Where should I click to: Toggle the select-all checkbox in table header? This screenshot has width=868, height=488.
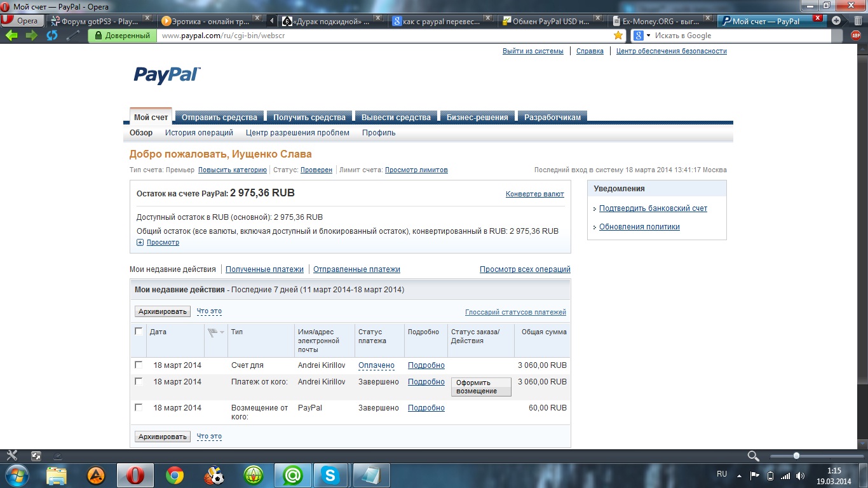point(139,331)
